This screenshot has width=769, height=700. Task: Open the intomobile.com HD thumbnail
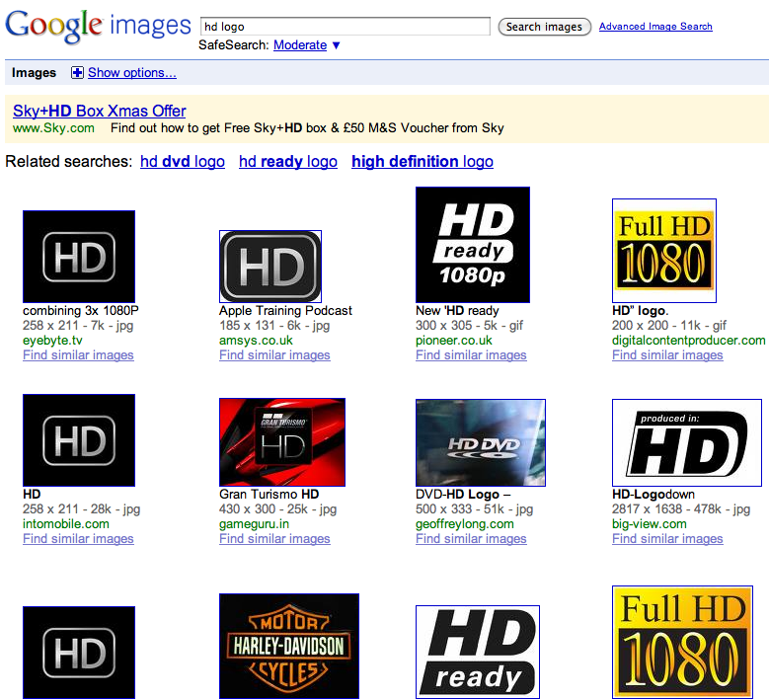click(x=79, y=440)
